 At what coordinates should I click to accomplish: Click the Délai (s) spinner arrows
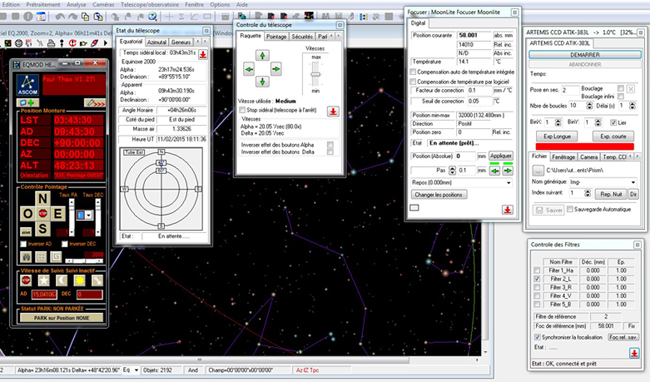point(632,106)
